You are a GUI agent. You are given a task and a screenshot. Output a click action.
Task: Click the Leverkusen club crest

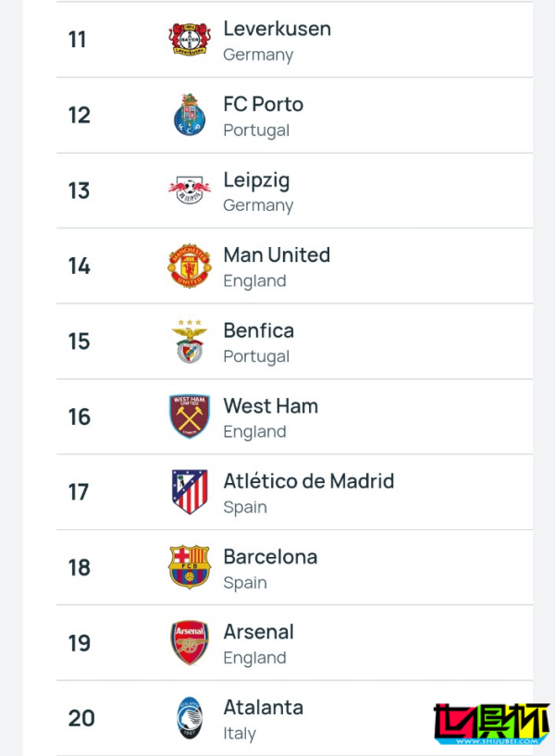pyautogui.click(x=190, y=39)
